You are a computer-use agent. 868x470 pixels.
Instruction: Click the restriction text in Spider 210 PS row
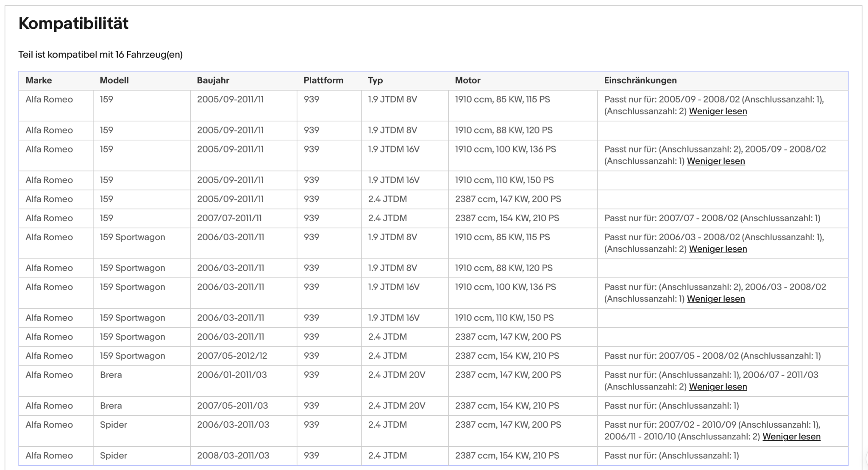[x=671, y=456]
